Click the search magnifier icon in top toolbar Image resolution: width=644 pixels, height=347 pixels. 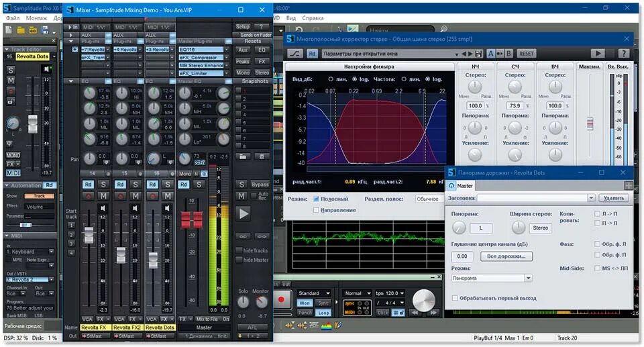click(x=443, y=29)
